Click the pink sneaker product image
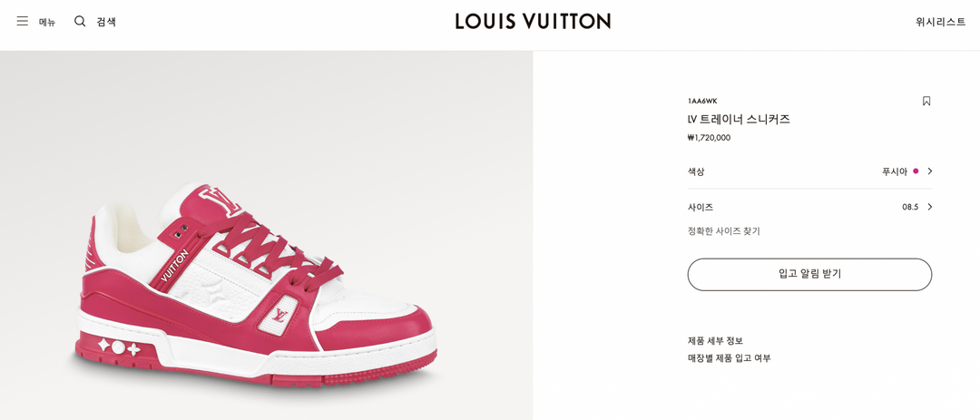The width and height of the screenshot is (980, 420). (x=258, y=285)
